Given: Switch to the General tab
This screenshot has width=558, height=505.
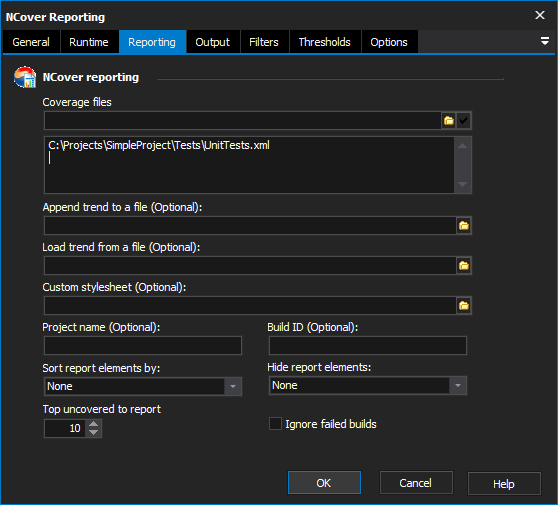Looking at the screenshot, I should 31,42.
